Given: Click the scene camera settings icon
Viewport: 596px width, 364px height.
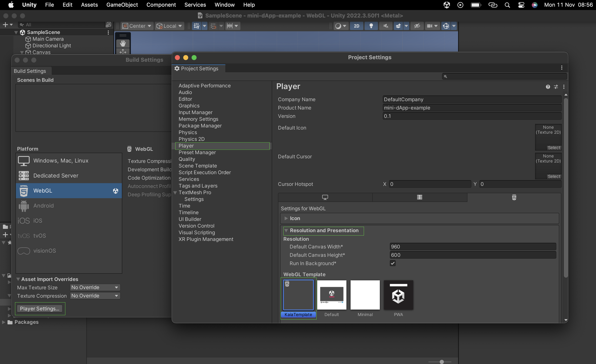Looking at the screenshot, I should (430, 26).
